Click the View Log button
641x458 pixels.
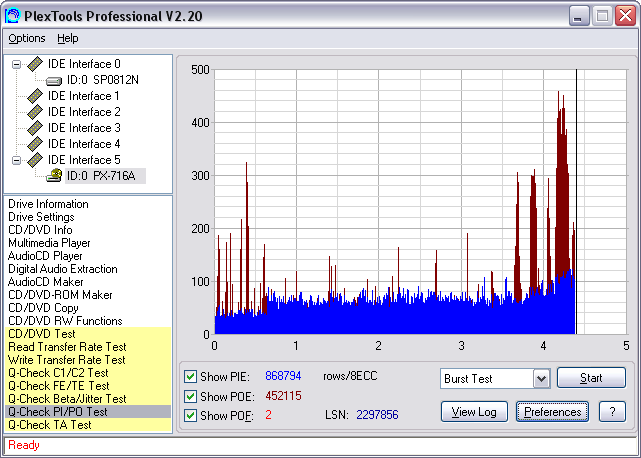[x=474, y=412]
